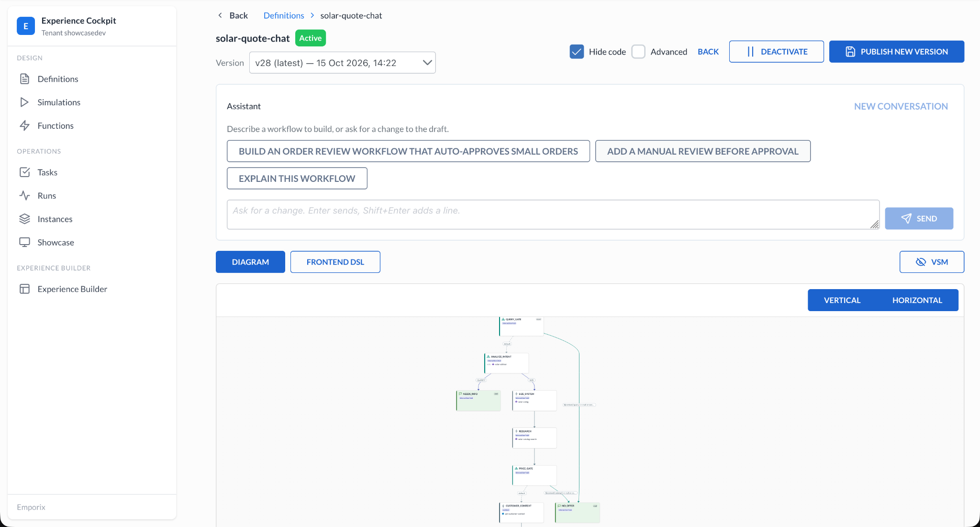Uncheck the Hide code checkbox
This screenshot has width=980, height=527.
point(577,52)
